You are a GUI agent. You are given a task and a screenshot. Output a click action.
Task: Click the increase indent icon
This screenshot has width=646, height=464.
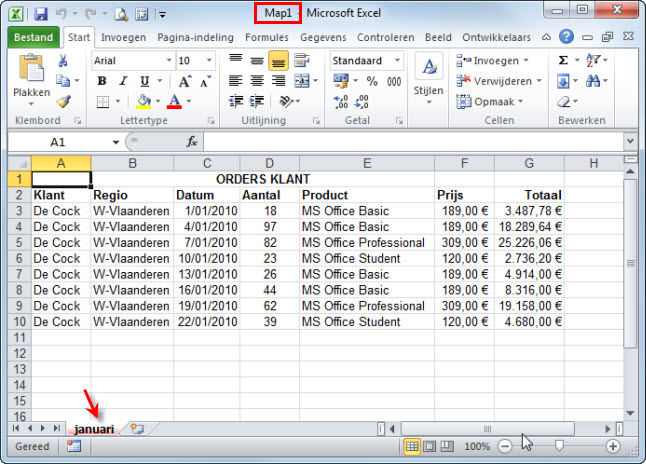click(257, 101)
